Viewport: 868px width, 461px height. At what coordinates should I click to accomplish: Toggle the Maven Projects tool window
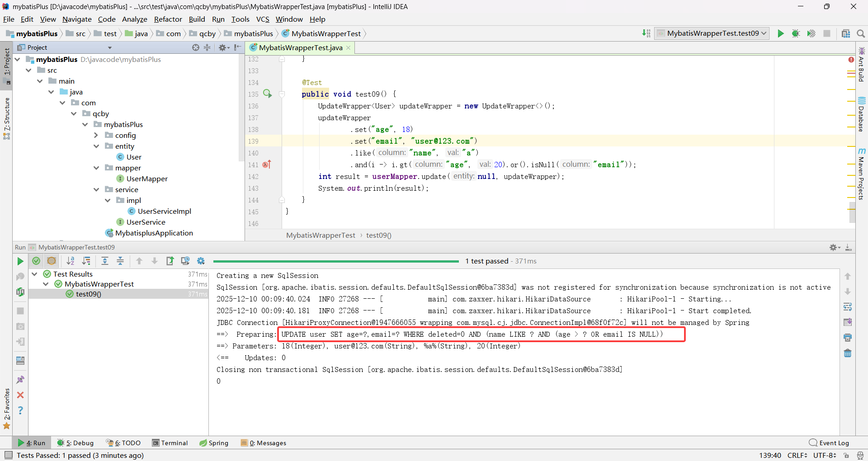(862, 174)
